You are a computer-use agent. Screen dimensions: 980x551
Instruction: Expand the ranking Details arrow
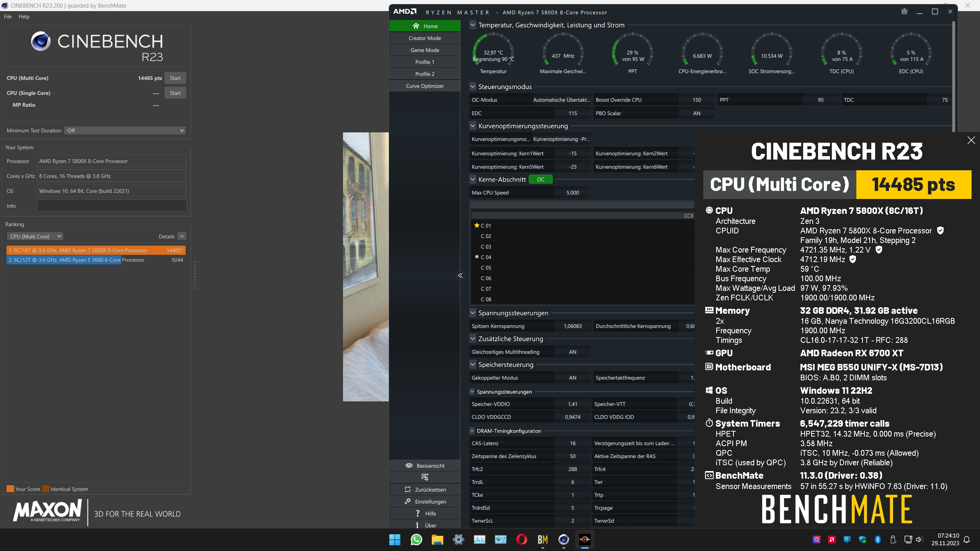click(x=182, y=236)
